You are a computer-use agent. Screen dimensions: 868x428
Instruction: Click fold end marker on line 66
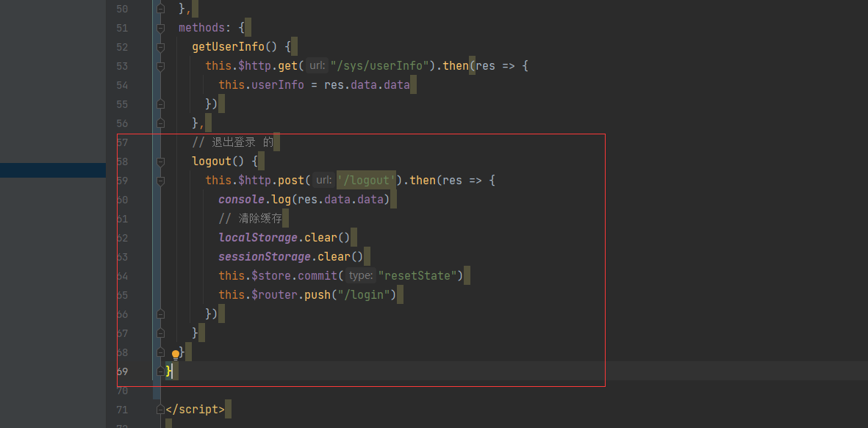point(160,314)
